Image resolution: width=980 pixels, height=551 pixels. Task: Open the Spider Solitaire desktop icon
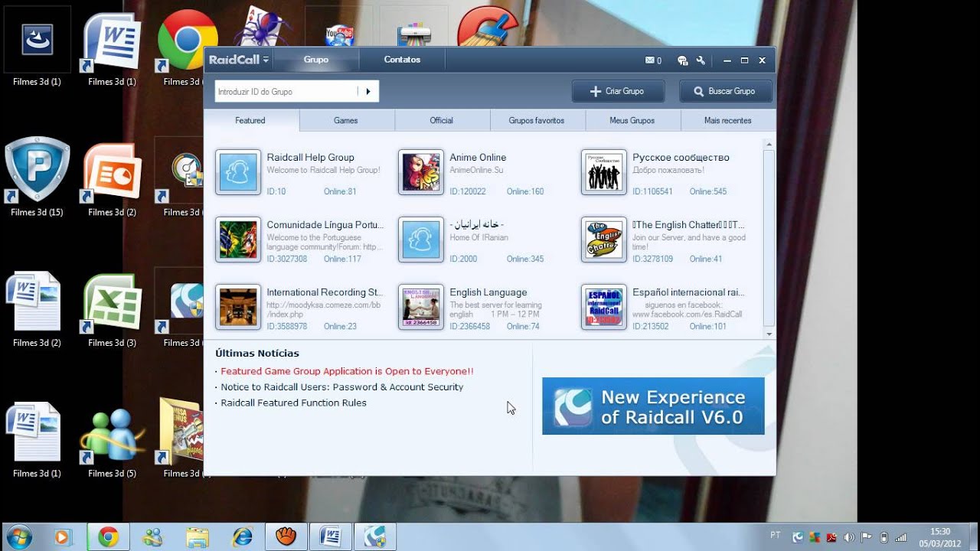click(262, 28)
